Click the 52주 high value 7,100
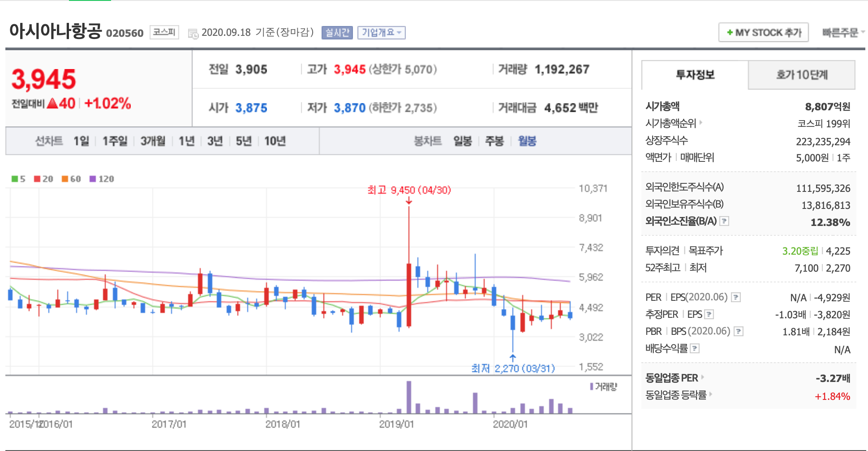 [806, 268]
